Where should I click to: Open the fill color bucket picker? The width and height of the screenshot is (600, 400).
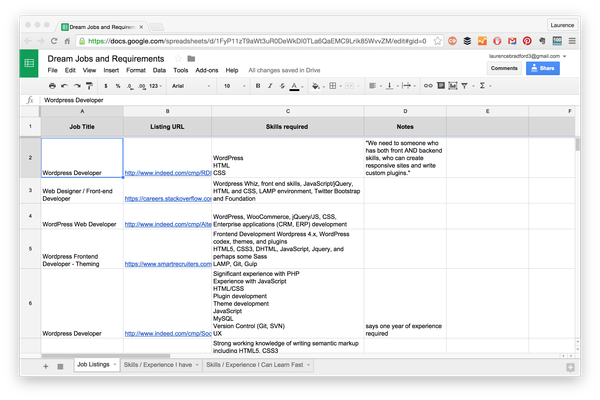(318, 86)
